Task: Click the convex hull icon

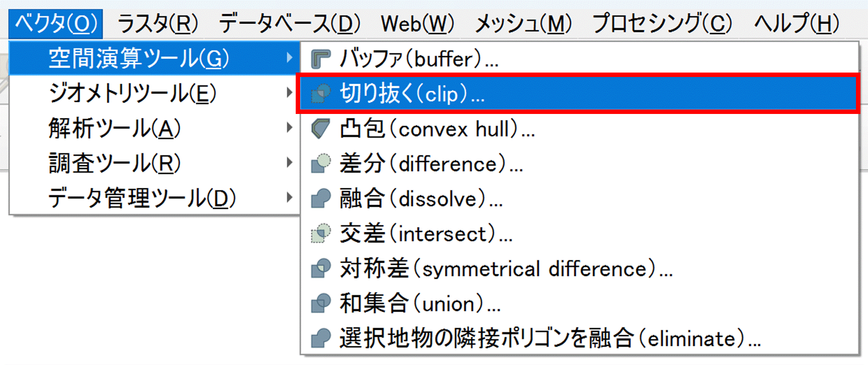Action: (x=321, y=129)
